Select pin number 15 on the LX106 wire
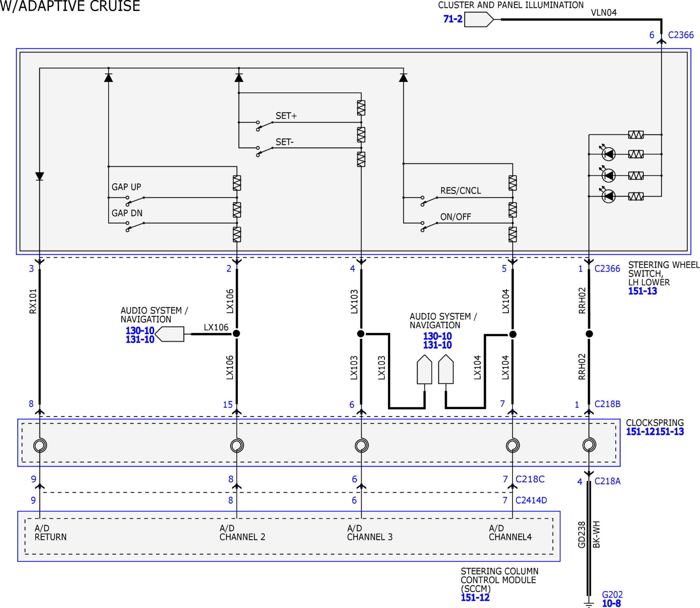Image resolution: width=700 pixels, height=608 pixels. [228, 405]
